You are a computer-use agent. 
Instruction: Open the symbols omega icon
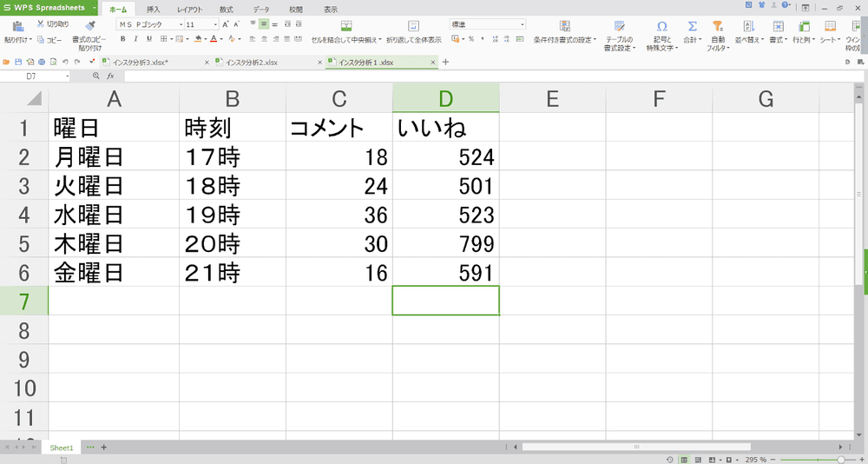pyautogui.click(x=661, y=27)
